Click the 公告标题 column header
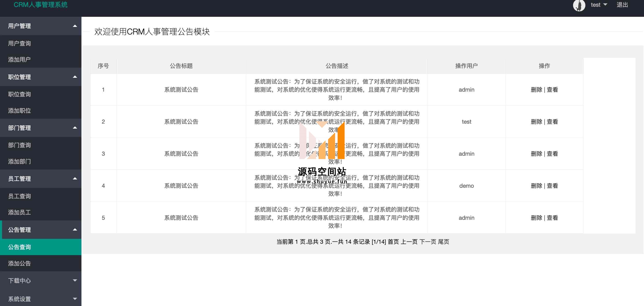This screenshot has width=644, height=306. pos(181,66)
